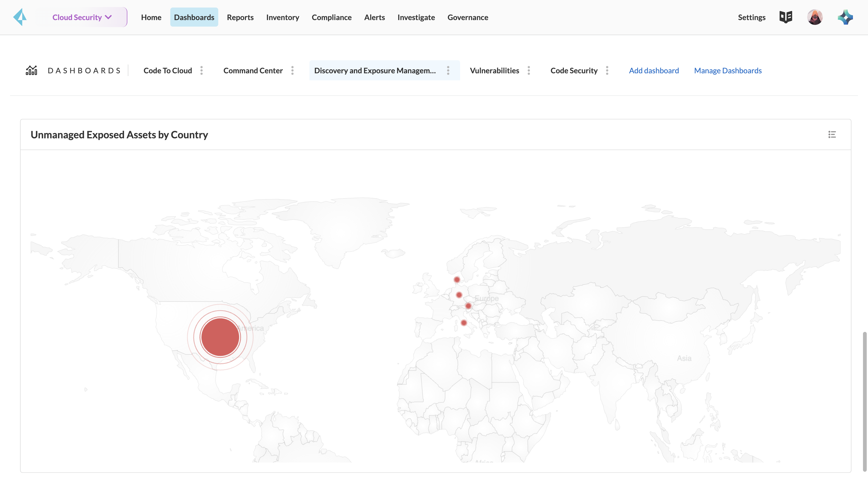The image size is (868, 482).
Task: Click the large red North America marker
Action: [220, 337]
